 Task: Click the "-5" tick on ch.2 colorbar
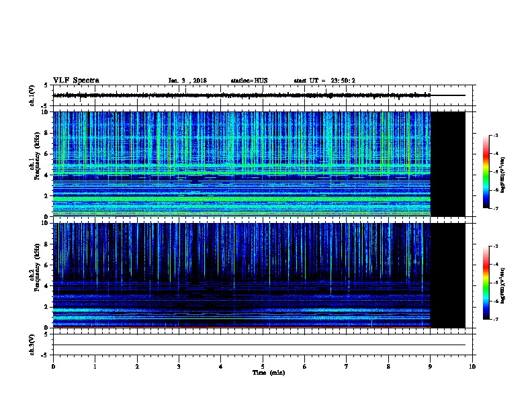496,283
